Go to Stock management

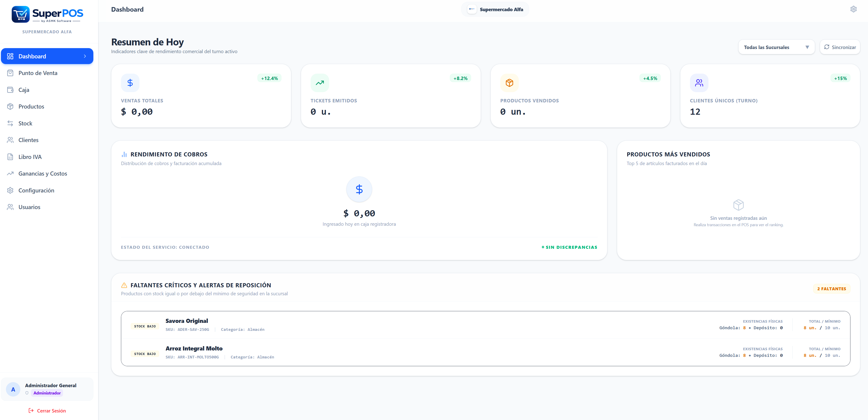(x=47, y=123)
